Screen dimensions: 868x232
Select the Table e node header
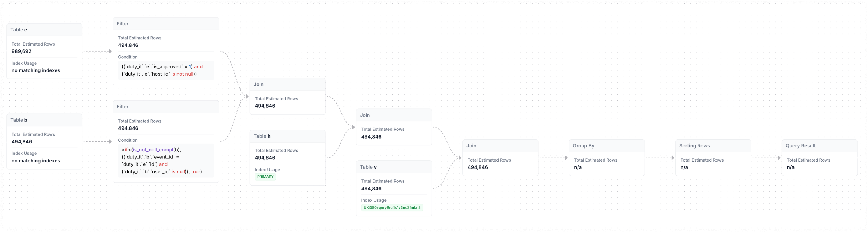44,30
